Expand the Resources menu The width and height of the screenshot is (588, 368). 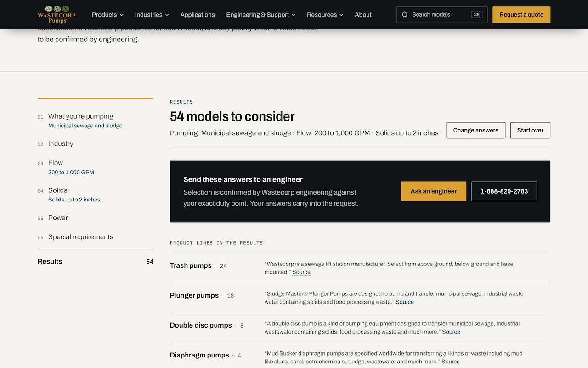325,15
